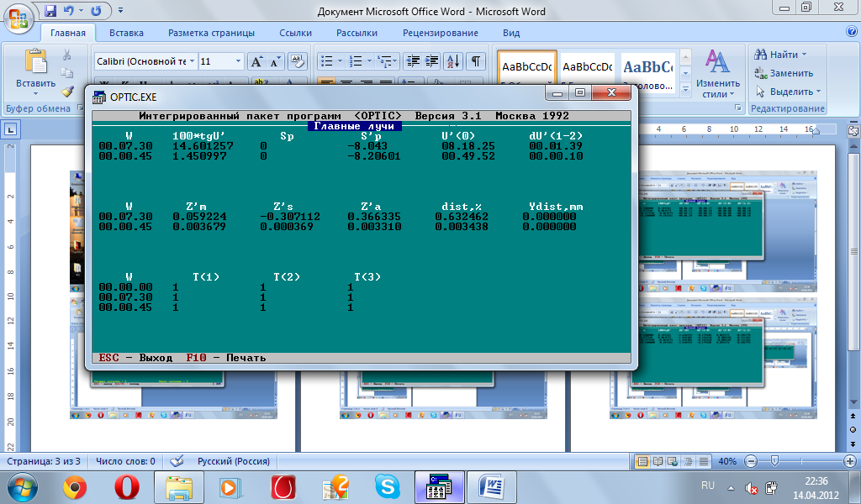The width and height of the screenshot is (861, 504).
Task: Click Русский (Россия) language indicator
Action: pyautogui.click(x=234, y=461)
